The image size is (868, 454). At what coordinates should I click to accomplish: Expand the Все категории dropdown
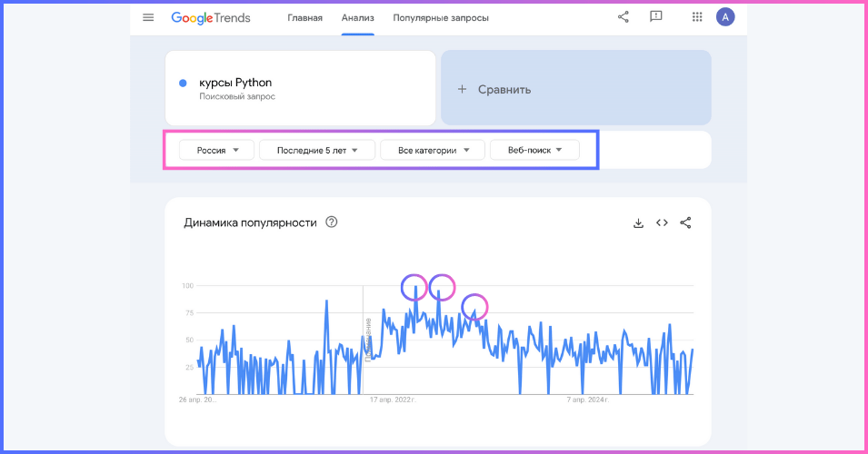click(433, 150)
